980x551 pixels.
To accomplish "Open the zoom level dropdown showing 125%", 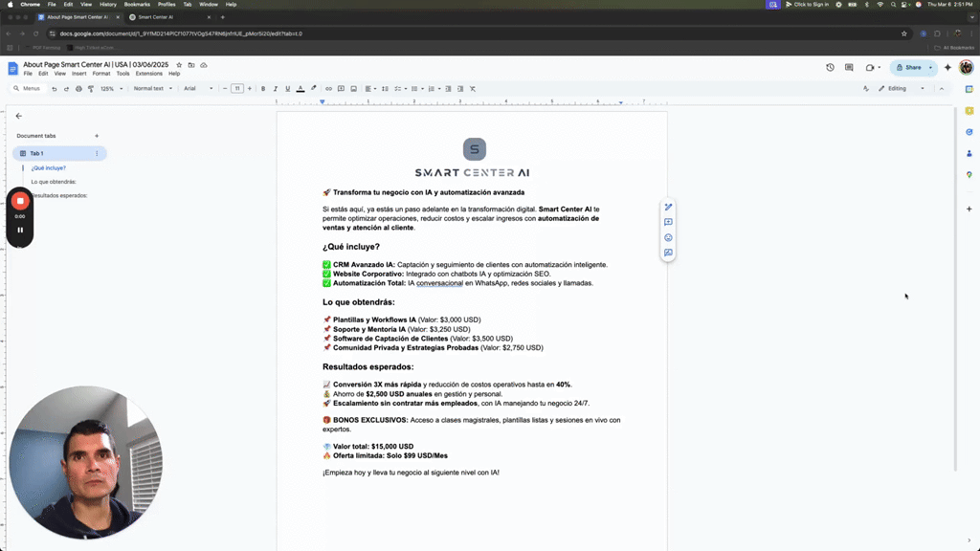I will coord(111,89).
